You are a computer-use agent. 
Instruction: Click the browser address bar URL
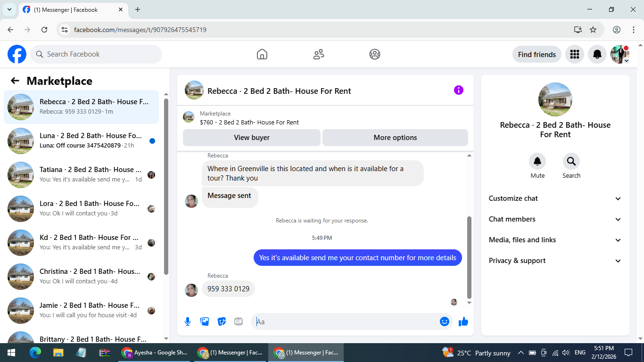pos(140,30)
